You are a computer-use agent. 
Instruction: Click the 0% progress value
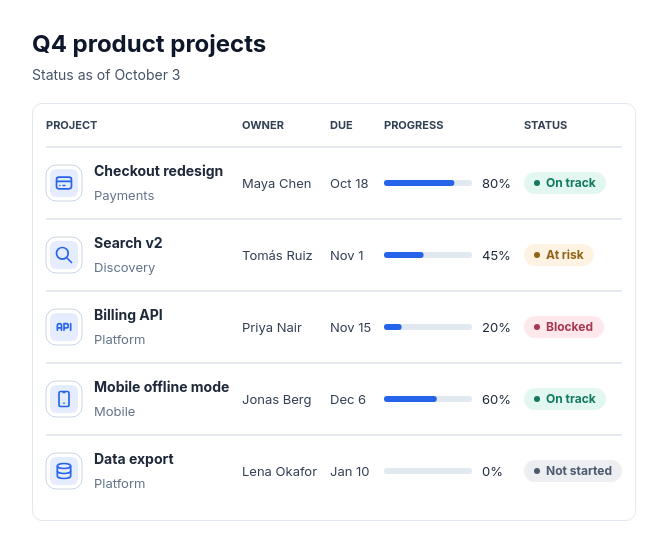tap(492, 472)
